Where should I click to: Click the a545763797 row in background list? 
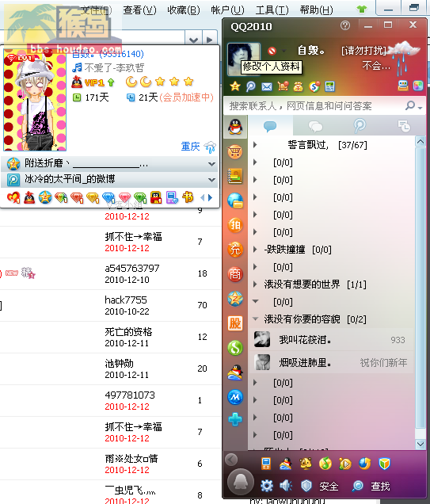click(111, 274)
